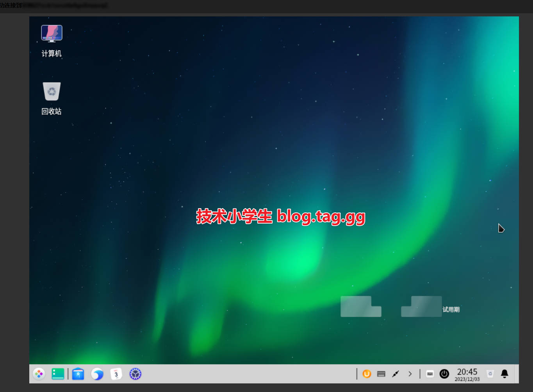Click the 试用期 trial label
The image size is (533, 392).
click(x=451, y=310)
